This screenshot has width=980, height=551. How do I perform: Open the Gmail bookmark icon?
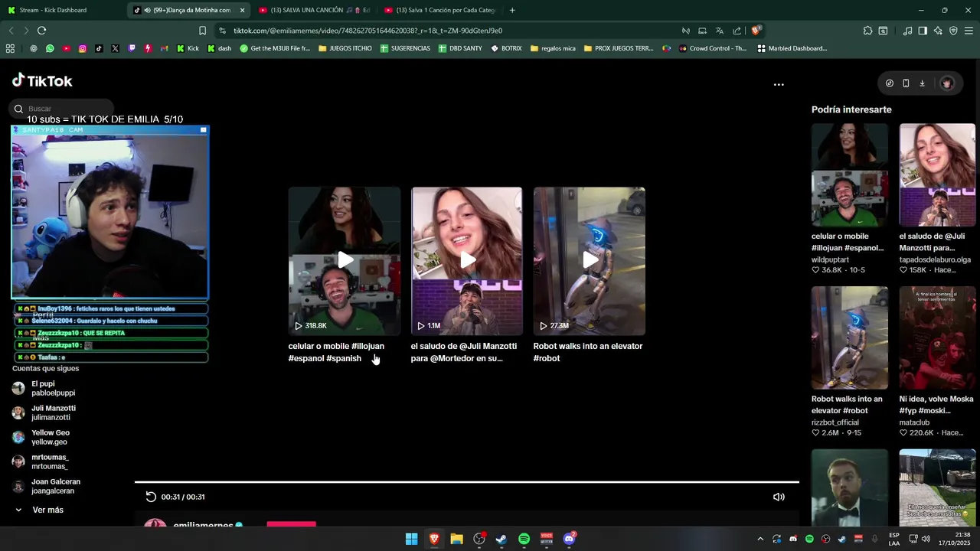point(164,48)
